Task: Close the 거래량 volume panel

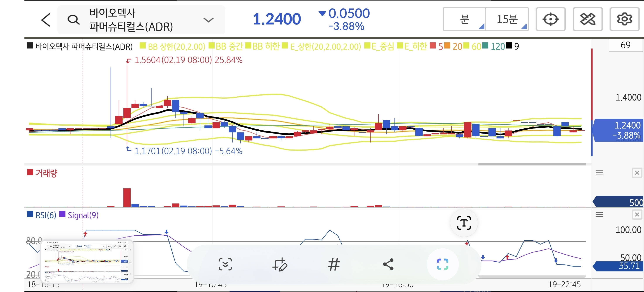Action: 637,173
